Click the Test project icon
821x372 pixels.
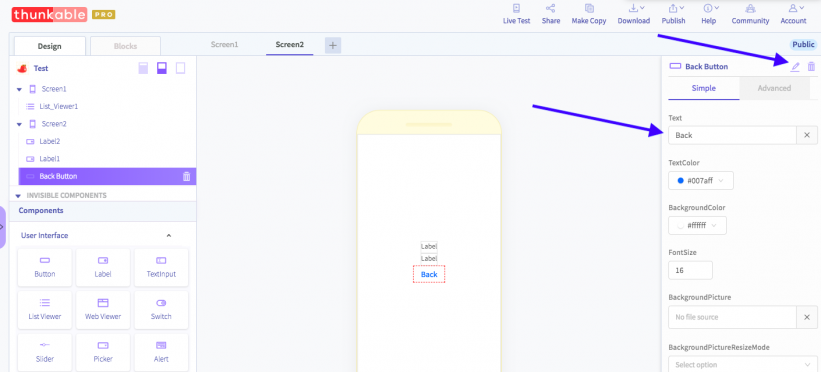(x=23, y=69)
